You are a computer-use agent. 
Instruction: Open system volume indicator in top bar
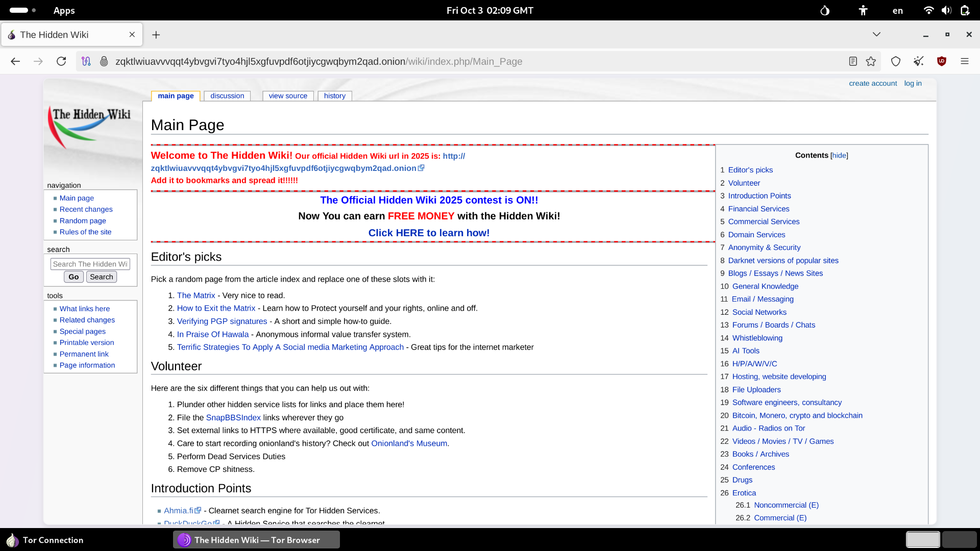pyautogui.click(x=946, y=10)
